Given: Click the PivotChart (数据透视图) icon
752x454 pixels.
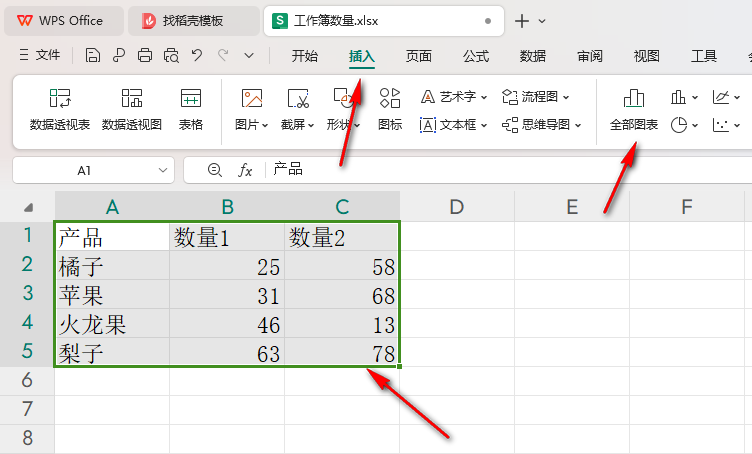Looking at the screenshot, I should coord(132,99).
